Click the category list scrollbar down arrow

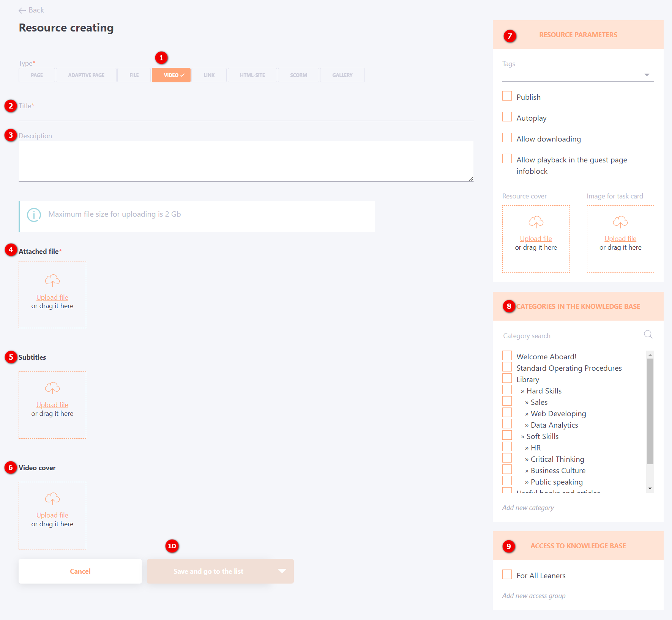click(650, 489)
